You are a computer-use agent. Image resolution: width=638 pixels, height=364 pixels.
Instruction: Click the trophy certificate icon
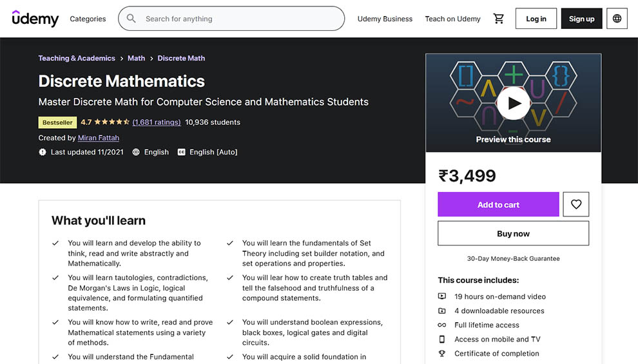442,354
